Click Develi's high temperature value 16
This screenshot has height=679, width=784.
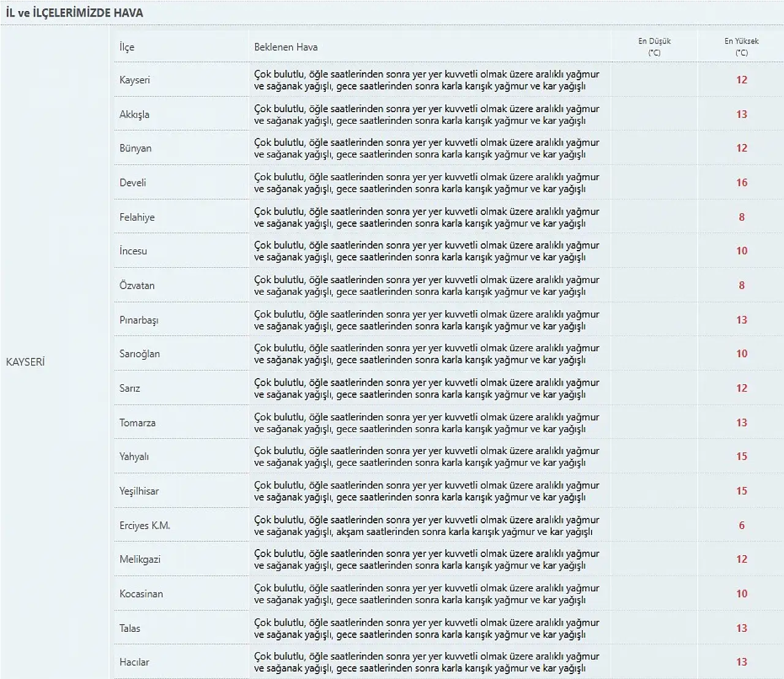click(742, 182)
